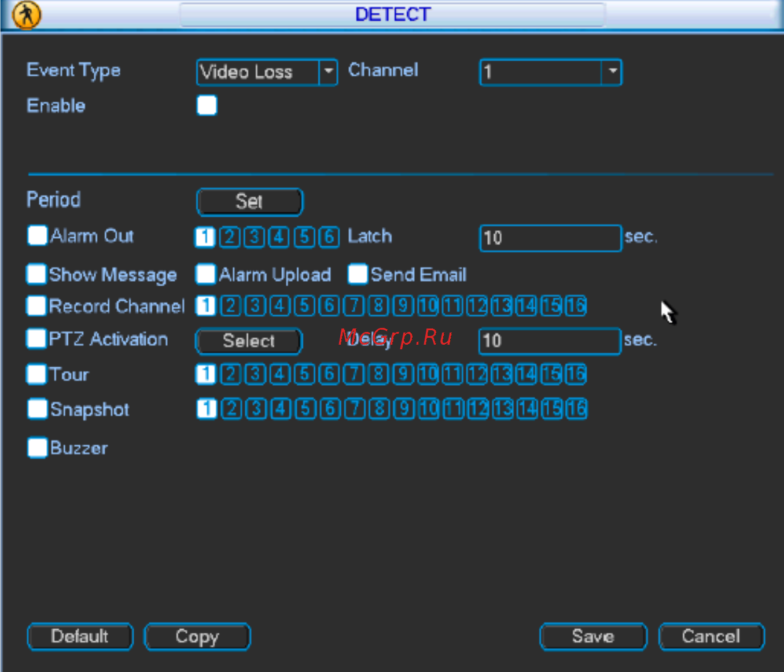Check the Send Email option
Image resolution: width=784 pixels, height=672 pixels.
(x=358, y=274)
